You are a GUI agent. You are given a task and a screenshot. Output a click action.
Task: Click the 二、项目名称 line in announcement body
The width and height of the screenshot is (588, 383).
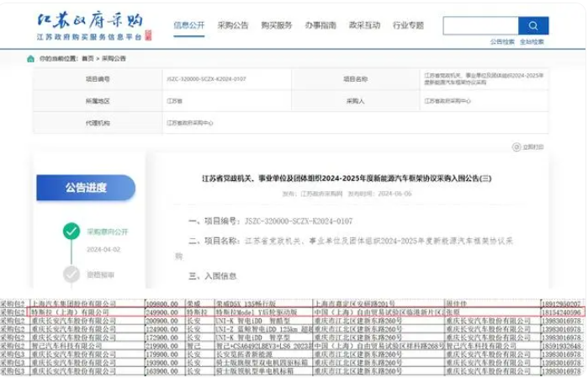[351, 241]
